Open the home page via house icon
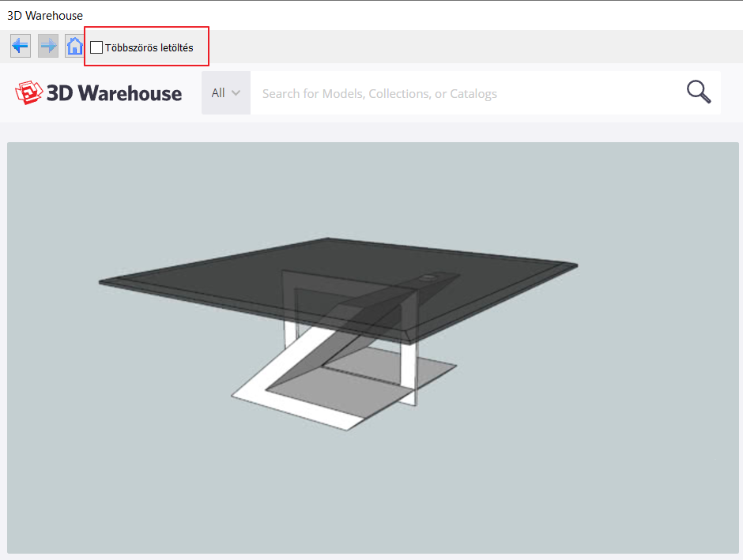 pyautogui.click(x=74, y=46)
